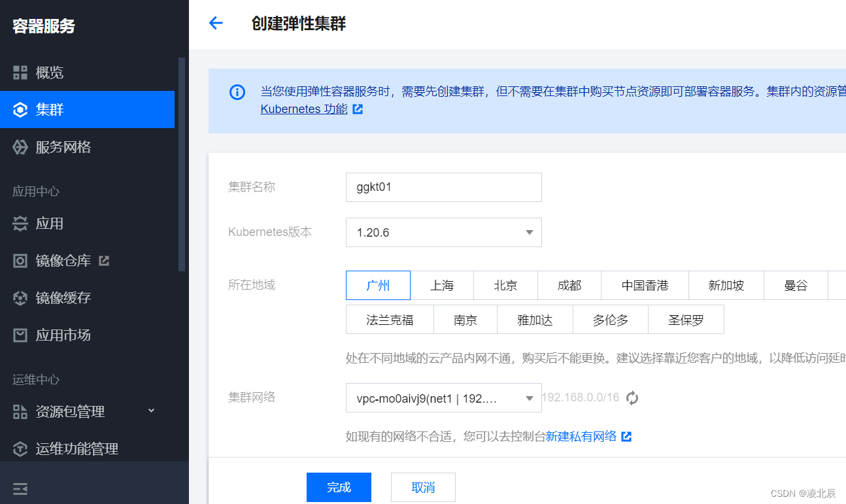Viewport: 846px width, 504px height.
Task: Select region 法兰克福
Action: click(390, 320)
